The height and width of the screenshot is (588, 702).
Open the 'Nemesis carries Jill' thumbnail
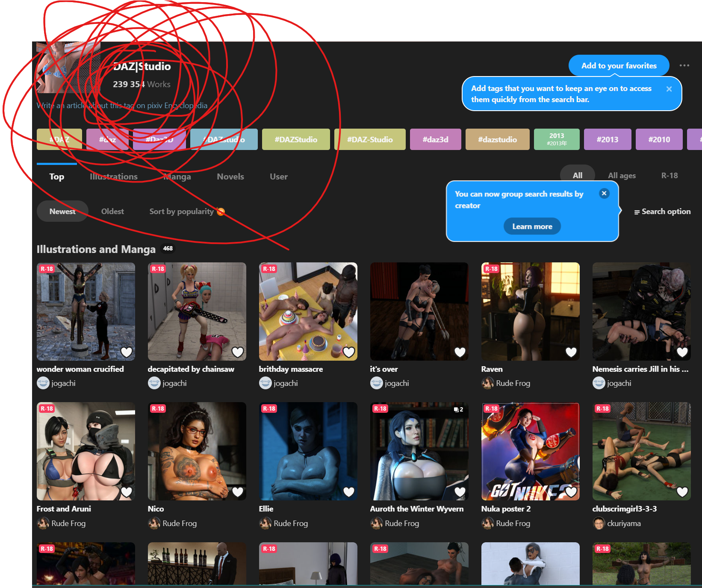click(642, 312)
